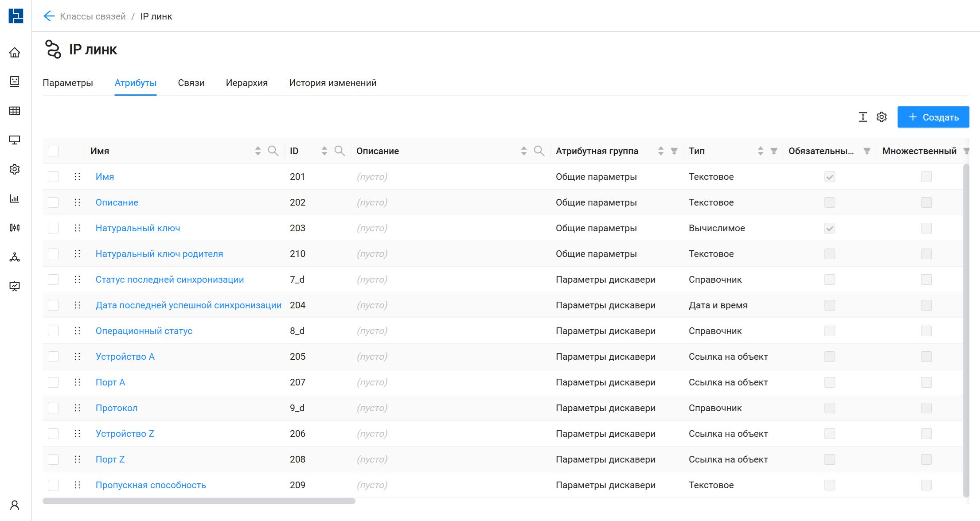Switch to the Иерархия tab
The width and height of the screenshot is (980, 521).
[x=246, y=83]
